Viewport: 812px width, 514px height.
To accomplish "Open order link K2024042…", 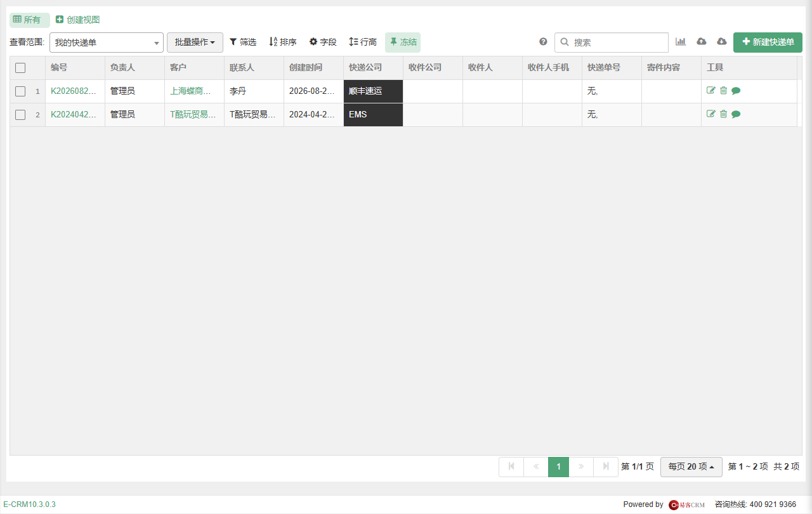I will 74,114.
